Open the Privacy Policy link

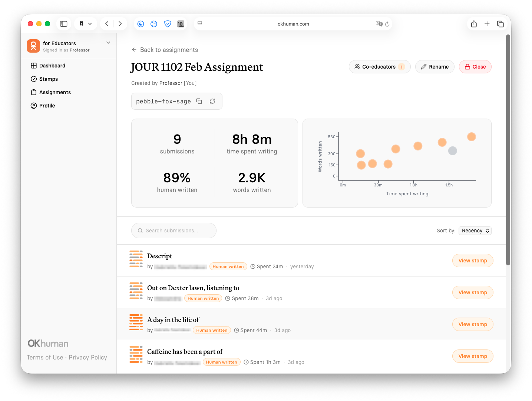[x=88, y=357]
